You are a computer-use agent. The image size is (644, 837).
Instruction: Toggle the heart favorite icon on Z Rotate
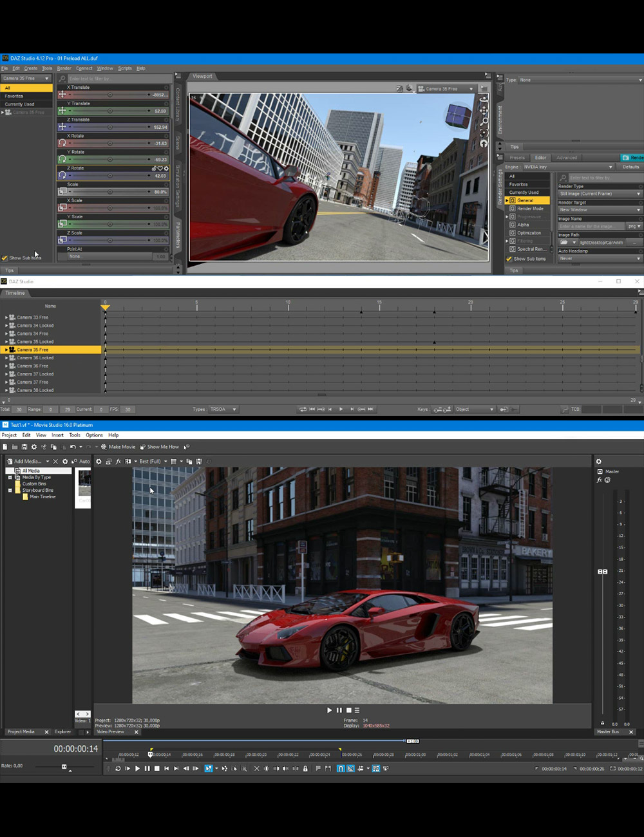(160, 168)
